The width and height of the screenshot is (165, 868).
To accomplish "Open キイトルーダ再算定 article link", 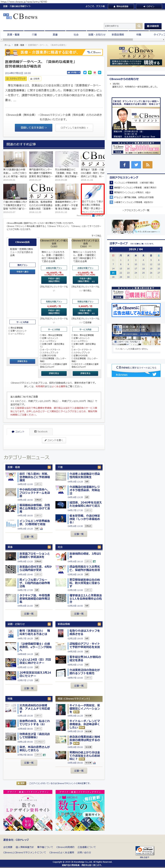I will point(85,708).
